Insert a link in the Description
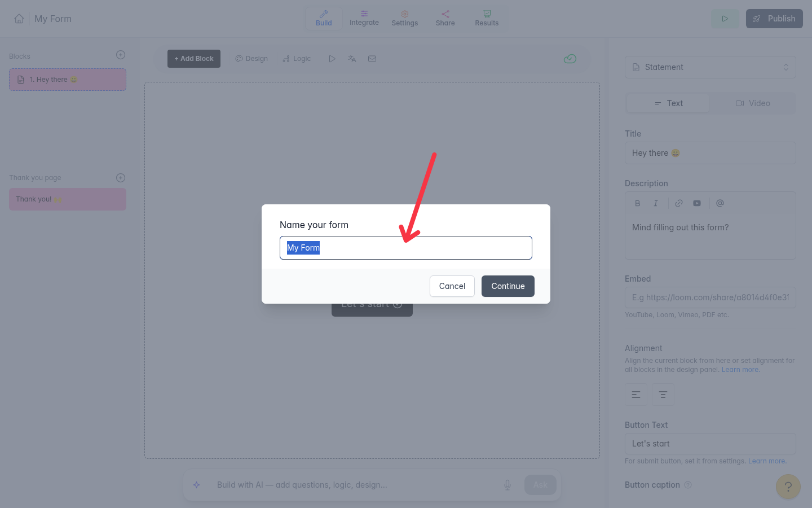The image size is (812, 508). (679, 203)
